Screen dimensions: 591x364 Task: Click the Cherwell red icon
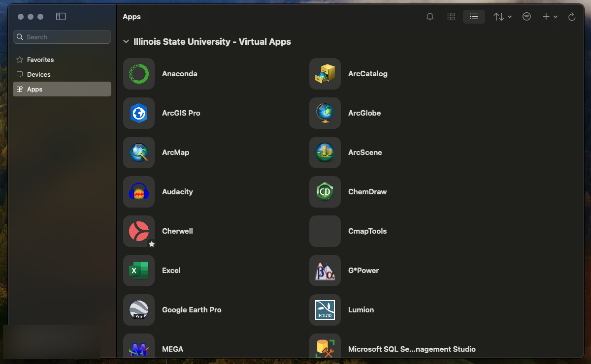139,231
